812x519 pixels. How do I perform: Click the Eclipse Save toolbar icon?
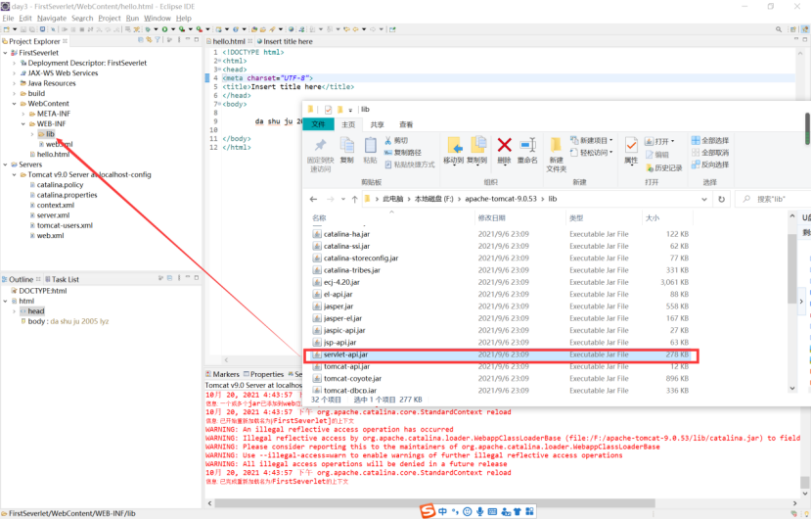coord(23,29)
